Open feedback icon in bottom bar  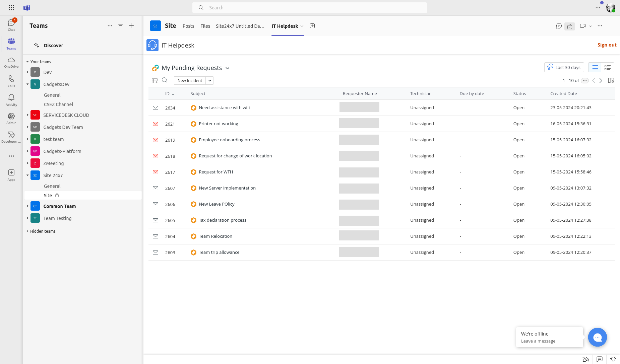tap(600, 359)
